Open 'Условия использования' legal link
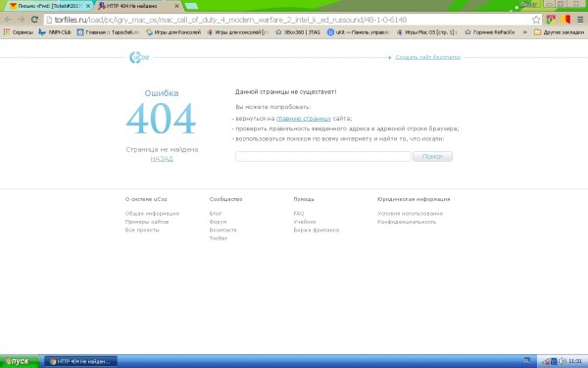Screen dimensions: 588x368 coord(410,214)
